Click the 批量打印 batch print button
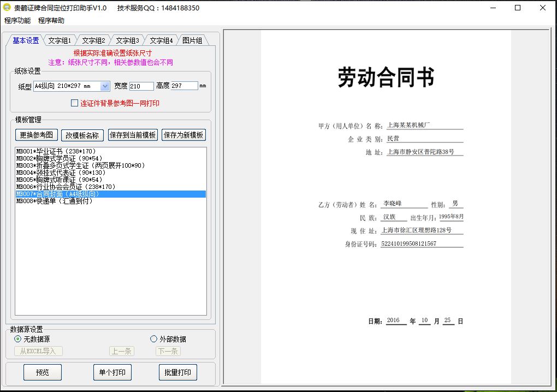Viewport: 557px width, 392px height. pos(177,372)
